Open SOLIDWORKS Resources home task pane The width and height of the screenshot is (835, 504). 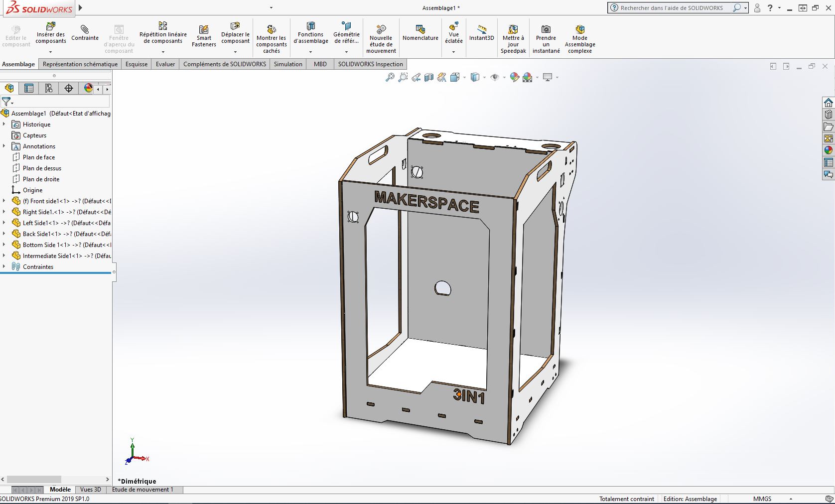[829, 103]
